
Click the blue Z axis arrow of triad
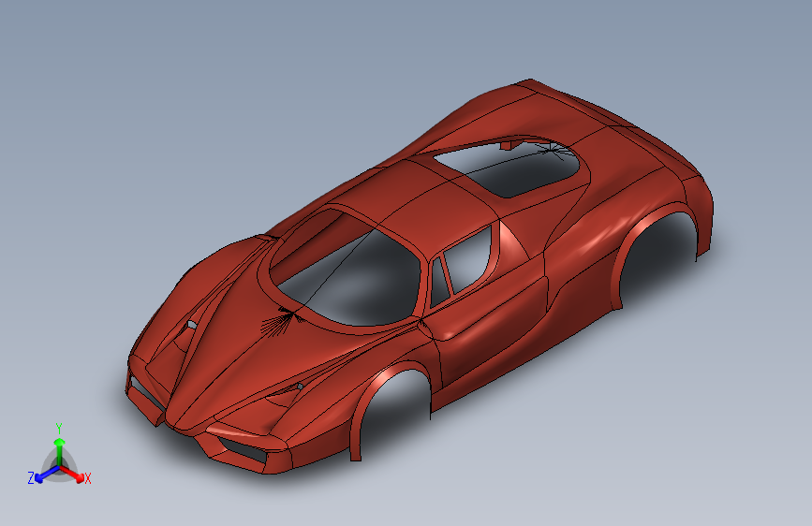coord(47,474)
